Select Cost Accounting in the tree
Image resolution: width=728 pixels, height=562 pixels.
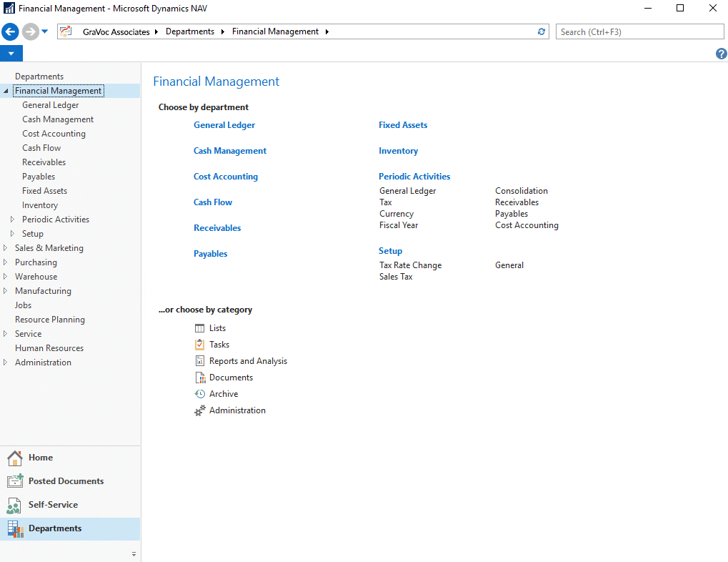coord(54,134)
